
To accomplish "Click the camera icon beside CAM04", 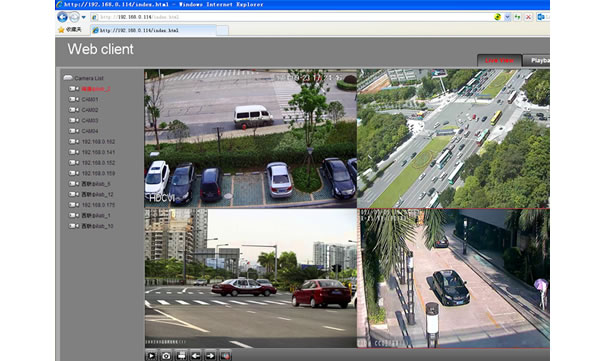I will coord(74,131).
